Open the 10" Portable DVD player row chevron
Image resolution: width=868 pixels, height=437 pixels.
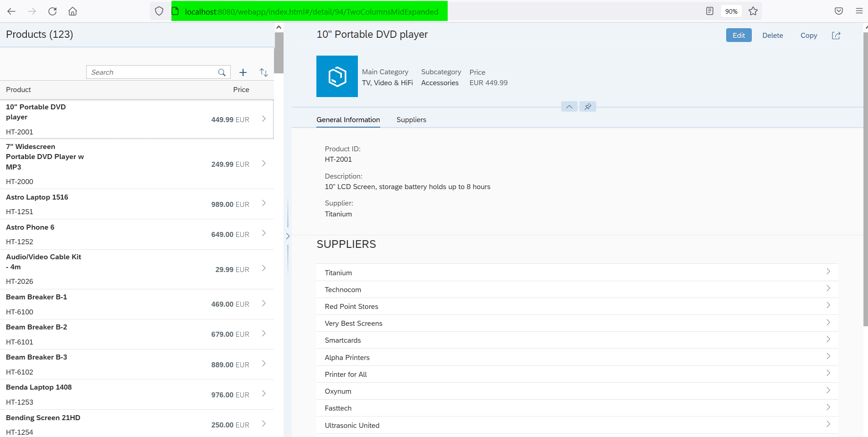coord(263,119)
